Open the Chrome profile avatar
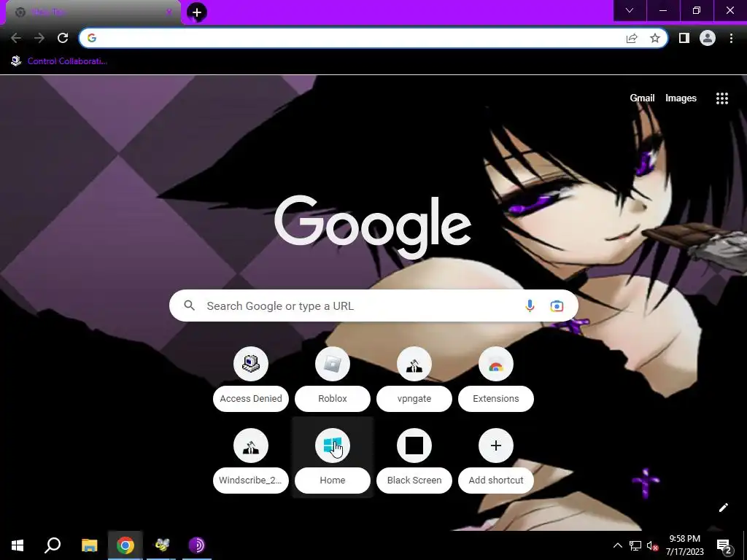This screenshot has height=560, width=747. click(x=708, y=38)
